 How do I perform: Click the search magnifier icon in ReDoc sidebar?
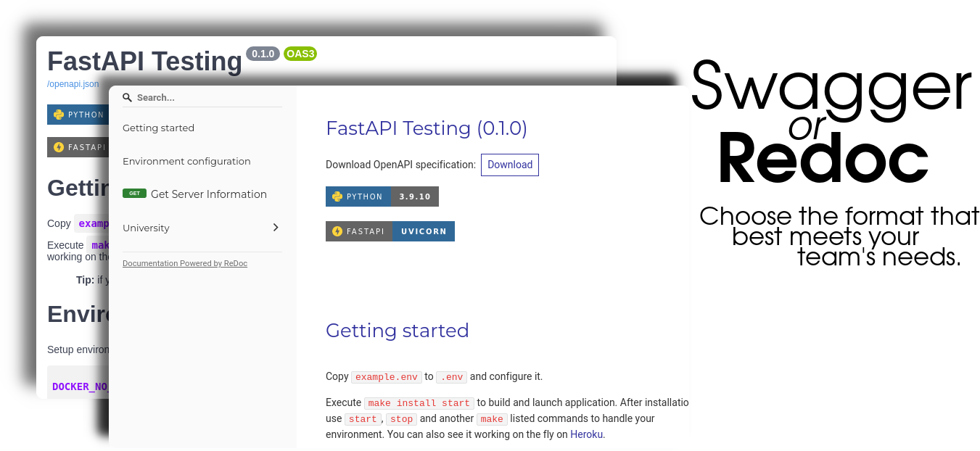[x=127, y=97]
